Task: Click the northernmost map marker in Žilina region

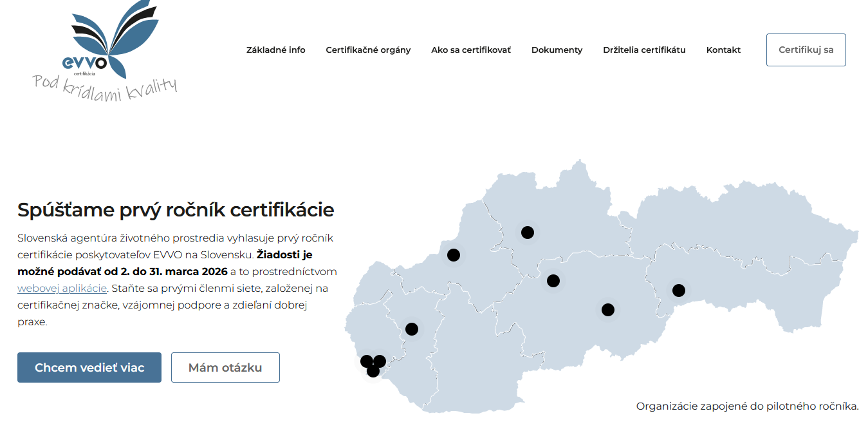Action: tap(528, 233)
